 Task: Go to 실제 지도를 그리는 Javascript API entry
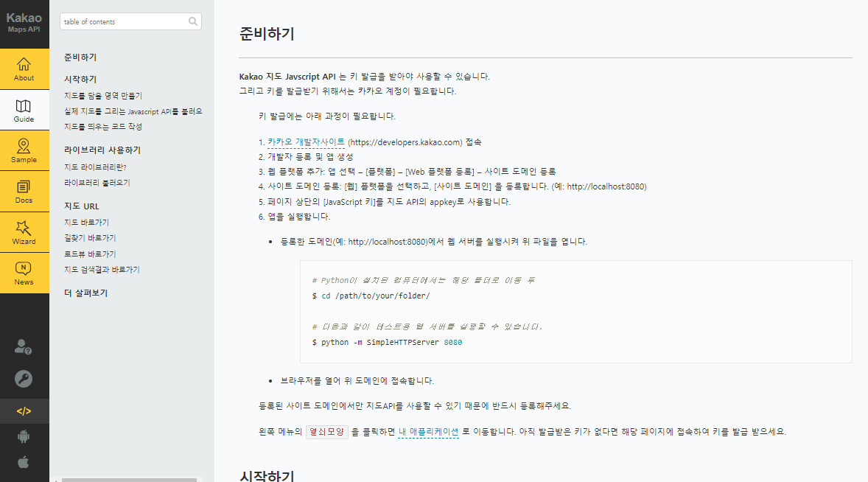pyautogui.click(x=133, y=111)
